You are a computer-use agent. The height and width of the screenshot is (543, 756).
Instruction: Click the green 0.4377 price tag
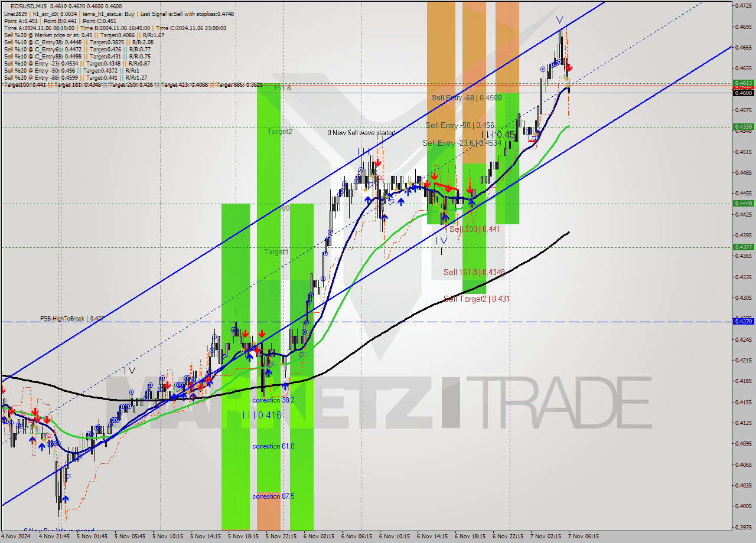pos(742,247)
